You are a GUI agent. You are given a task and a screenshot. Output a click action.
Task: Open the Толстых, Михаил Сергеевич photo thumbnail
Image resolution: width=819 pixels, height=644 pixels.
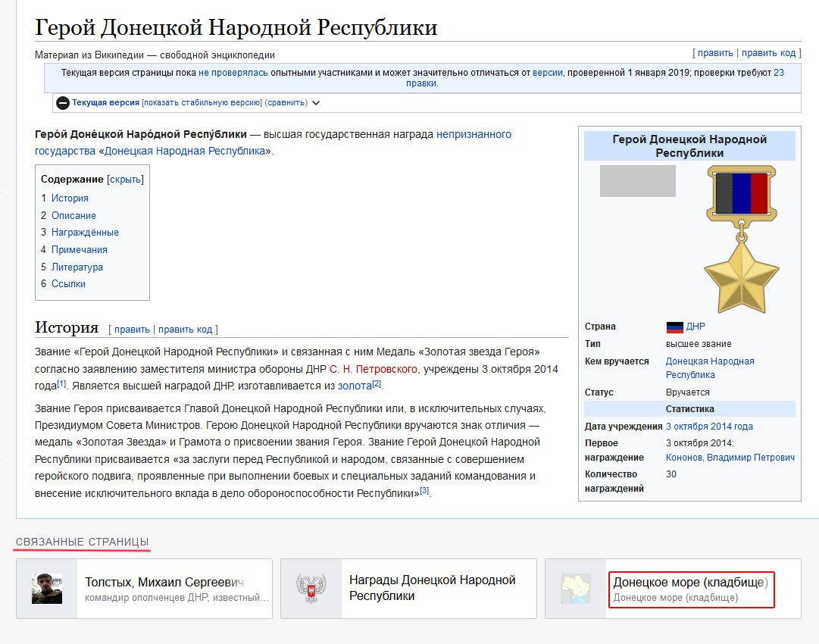(x=46, y=589)
